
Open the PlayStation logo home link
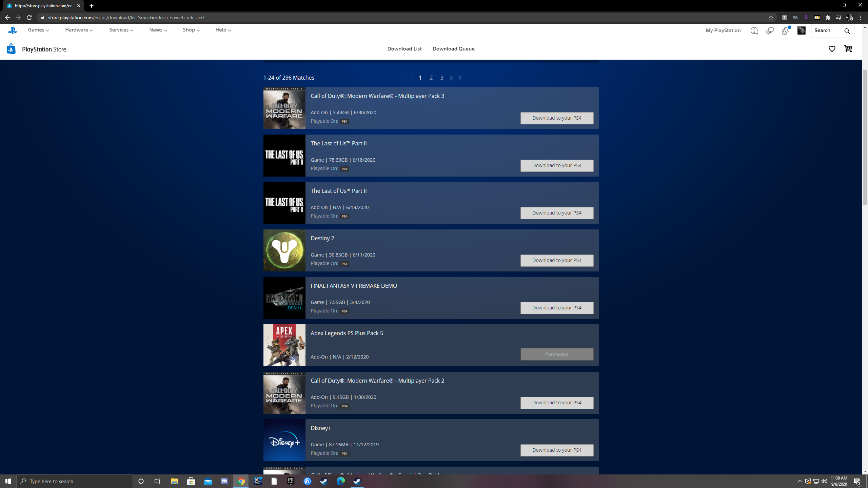pos(13,30)
